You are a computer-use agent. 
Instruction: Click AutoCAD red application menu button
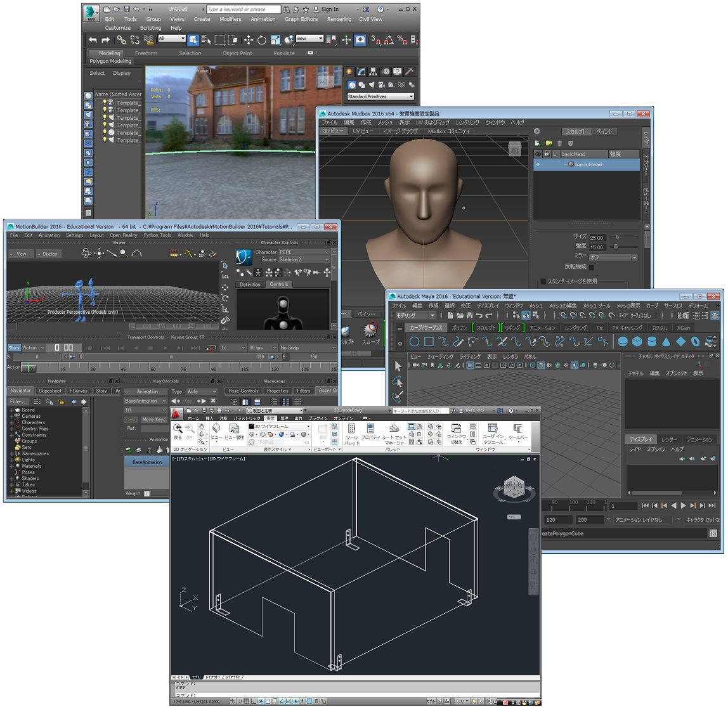(177, 413)
